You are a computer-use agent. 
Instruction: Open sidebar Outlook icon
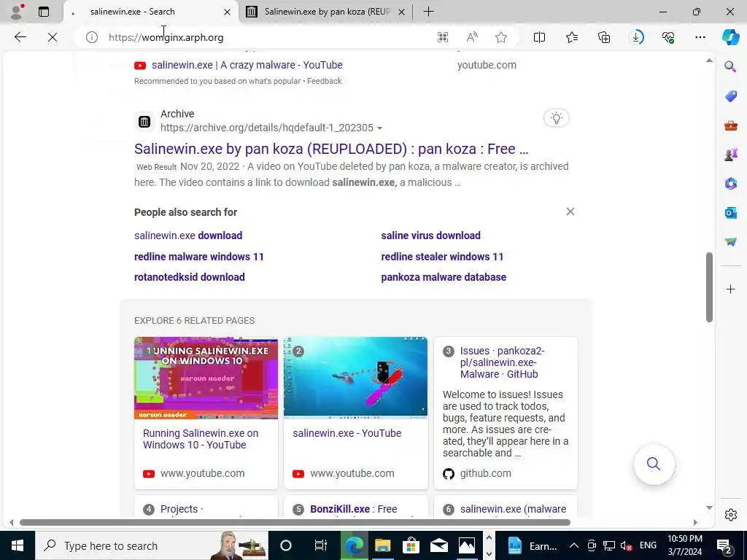click(x=730, y=213)
